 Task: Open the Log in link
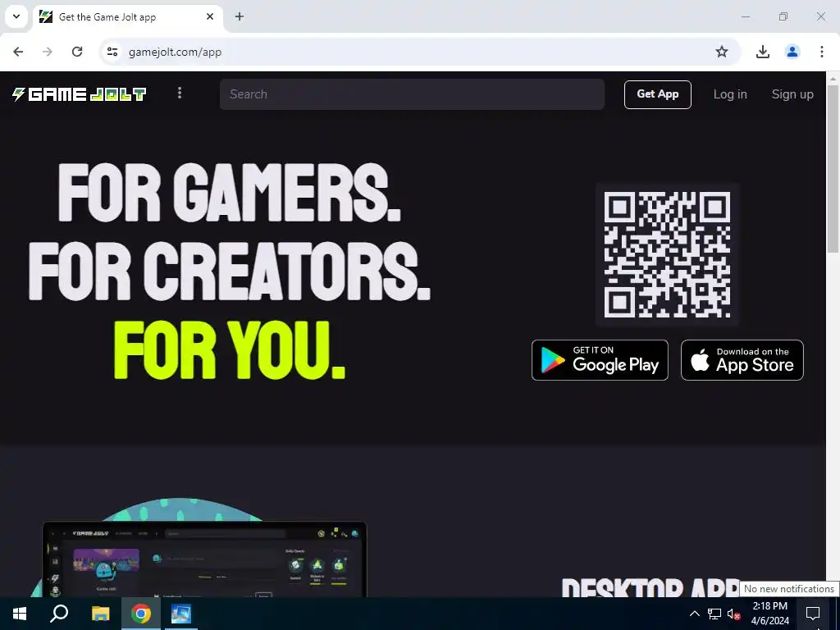coord(729,94)
